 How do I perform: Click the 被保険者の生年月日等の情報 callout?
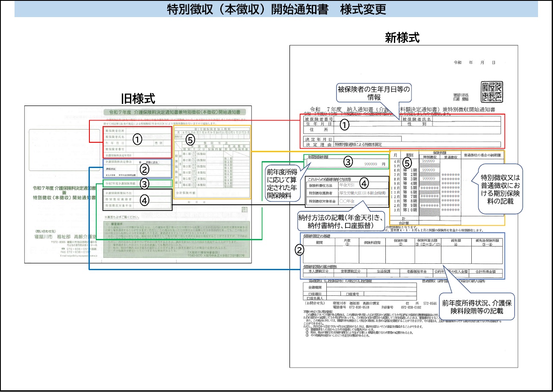373,93
